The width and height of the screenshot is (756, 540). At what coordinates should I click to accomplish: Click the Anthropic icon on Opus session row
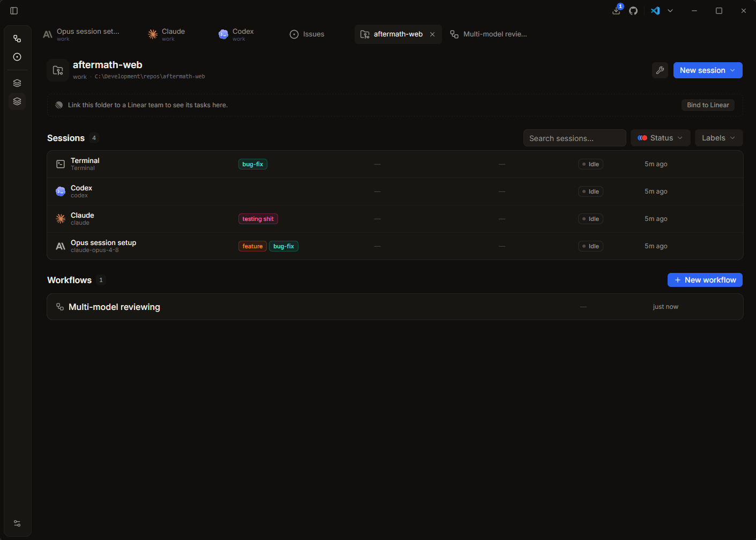61,246
